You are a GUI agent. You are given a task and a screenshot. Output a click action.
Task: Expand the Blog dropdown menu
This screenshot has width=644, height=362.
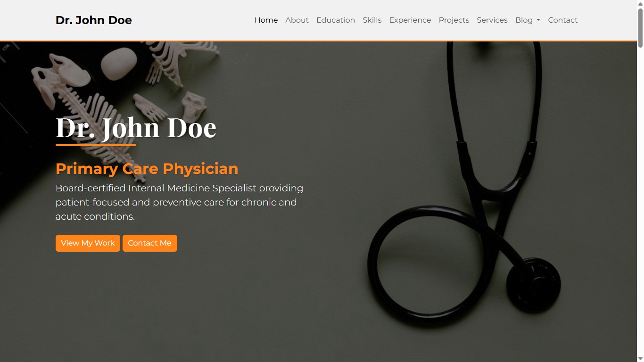pyautogui.click(x=528, y=20)
